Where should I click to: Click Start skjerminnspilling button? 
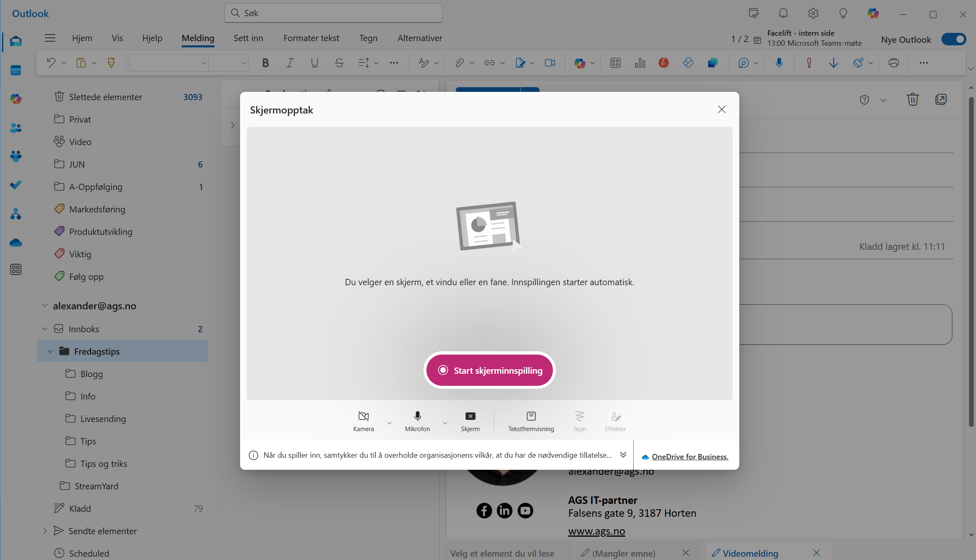coord(489,370)
